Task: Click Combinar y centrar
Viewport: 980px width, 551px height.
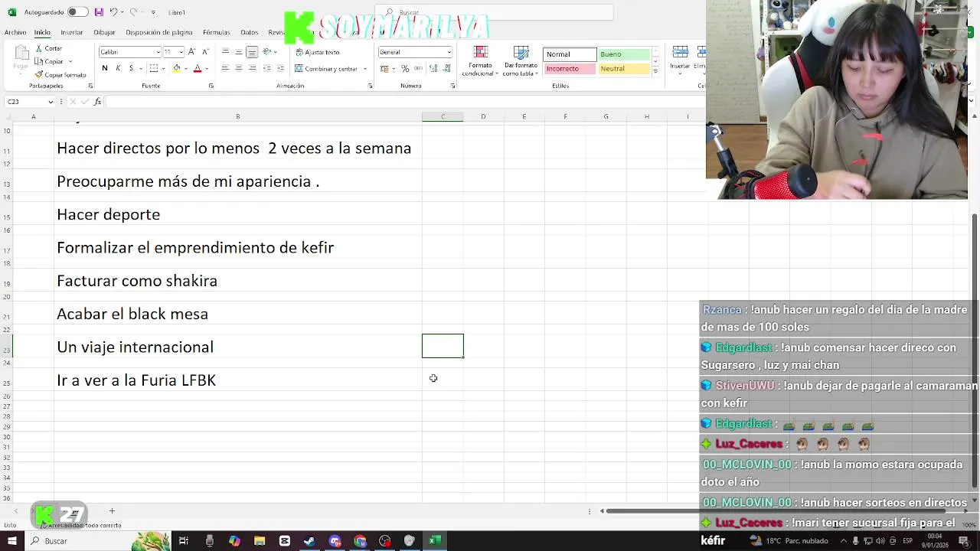Action: click(x=326, y=69)
